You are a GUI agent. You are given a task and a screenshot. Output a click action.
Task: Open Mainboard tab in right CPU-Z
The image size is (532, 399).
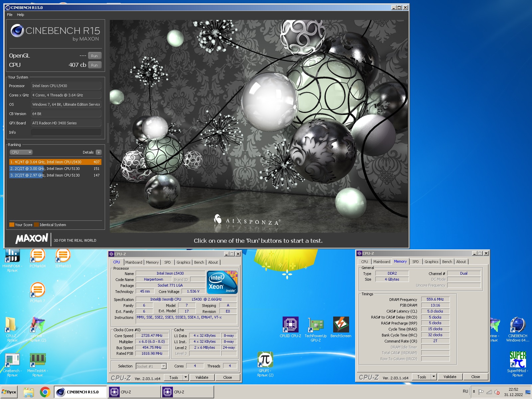(x=382, y=262)
